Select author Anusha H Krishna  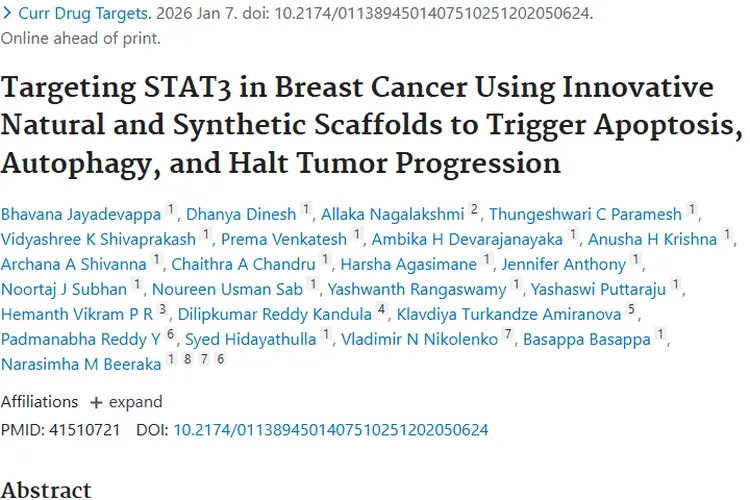click(x=652, y=239)
